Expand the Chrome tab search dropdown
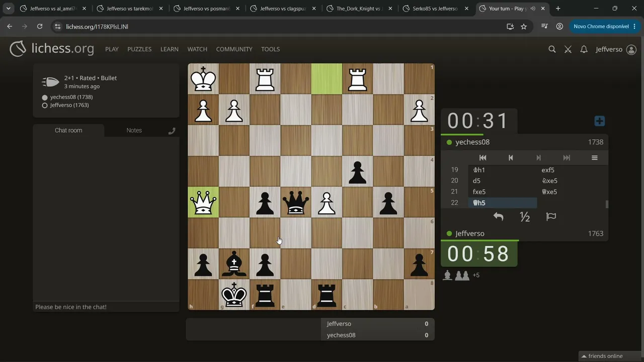 (x=9, y=9)
